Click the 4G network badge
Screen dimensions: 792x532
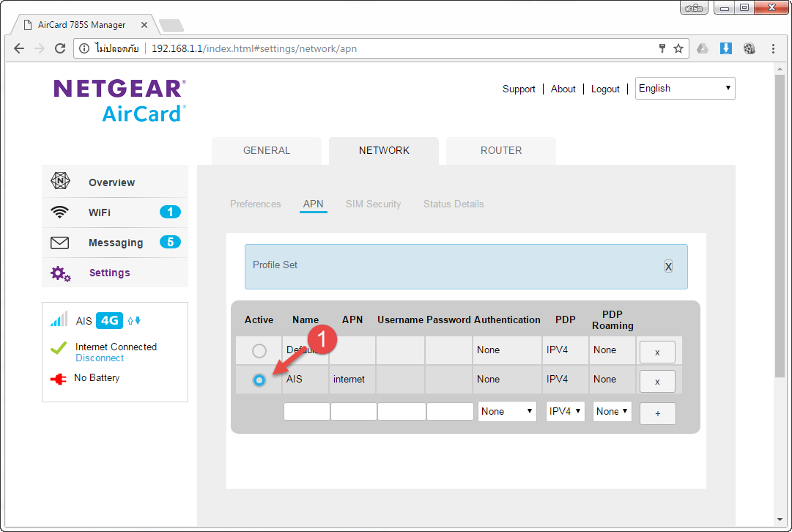(x=109, y=320)
